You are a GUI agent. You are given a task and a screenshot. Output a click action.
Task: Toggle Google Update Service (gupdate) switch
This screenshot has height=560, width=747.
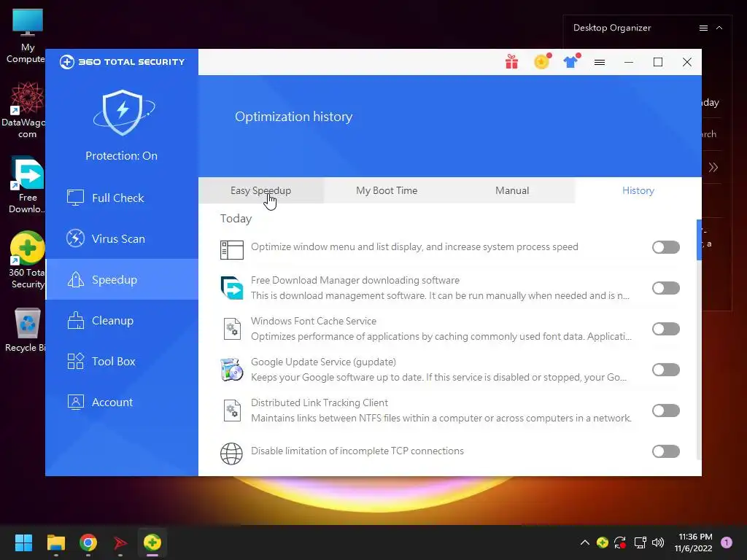(x=665, y=370)
